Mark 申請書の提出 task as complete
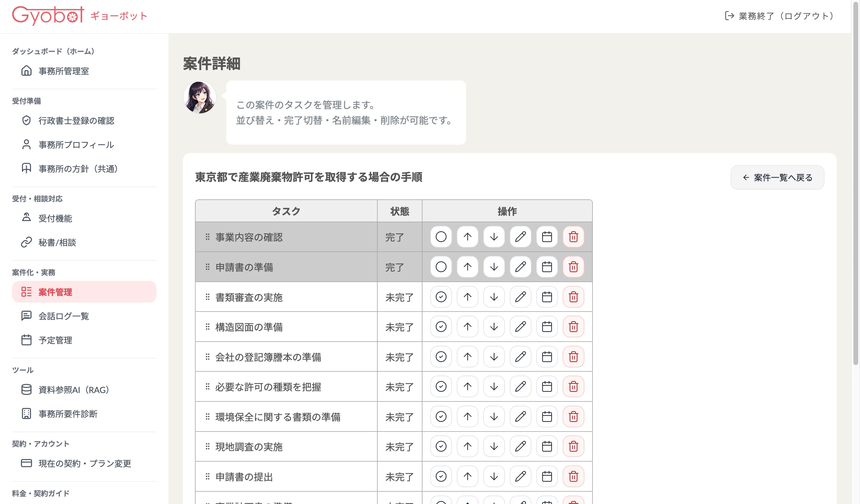The image size is (860, 504). 441,476
